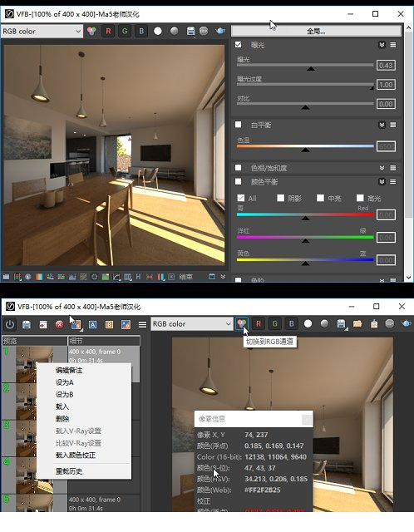Choose 重载历史 from context menu

click(x=69, y=471)
